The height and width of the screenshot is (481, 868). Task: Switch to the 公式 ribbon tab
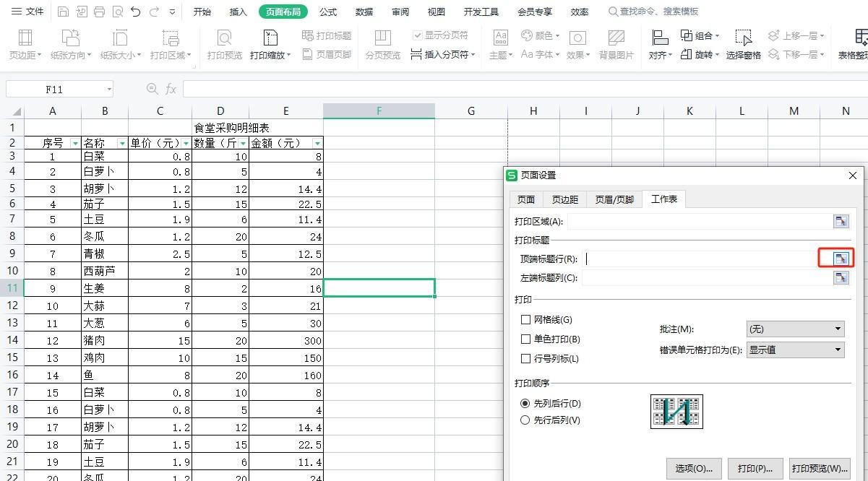coord(328,12)
